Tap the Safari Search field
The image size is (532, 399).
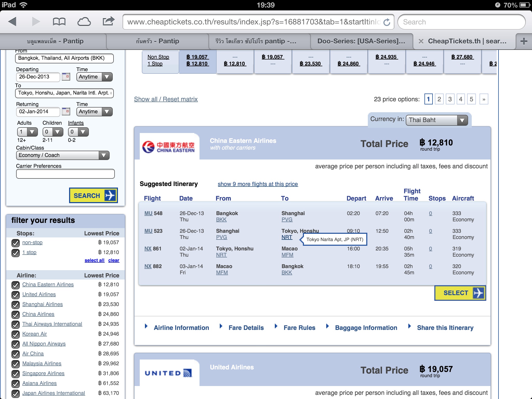pos(462,22)
